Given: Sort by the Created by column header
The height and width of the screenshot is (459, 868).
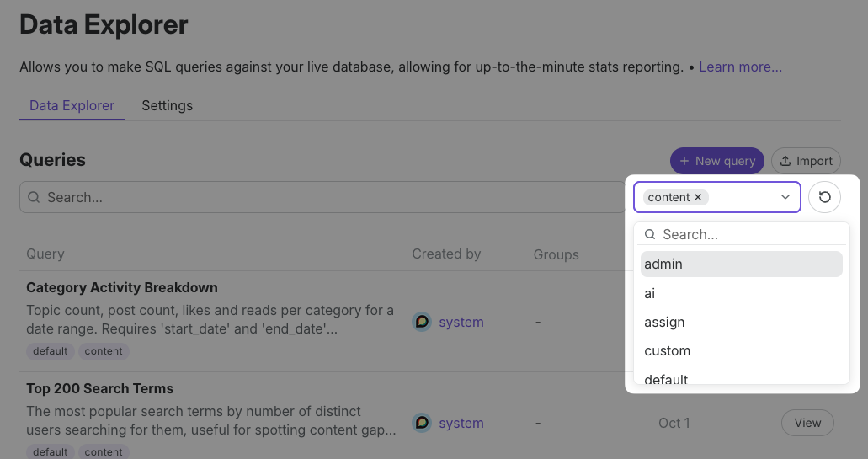Looking at the screenshot, I should 446,254.
